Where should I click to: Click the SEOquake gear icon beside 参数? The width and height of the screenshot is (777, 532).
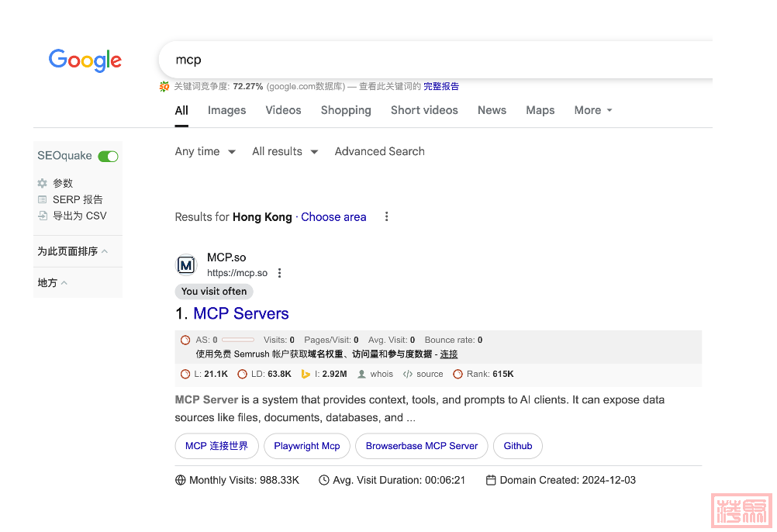coord(43,184)
